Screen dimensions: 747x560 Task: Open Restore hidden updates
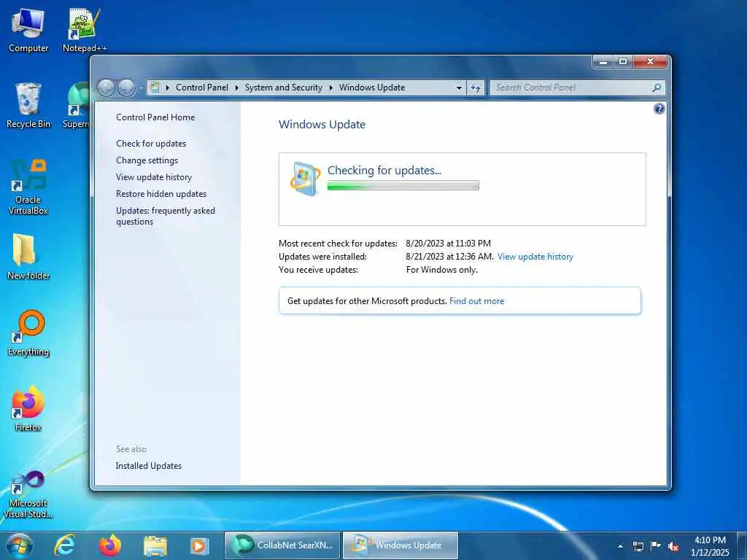[161, 194]
